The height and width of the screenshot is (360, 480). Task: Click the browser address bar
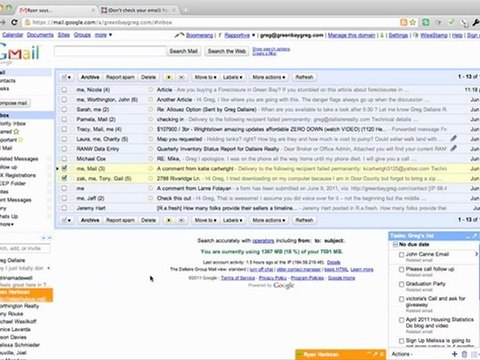point(213,23)
